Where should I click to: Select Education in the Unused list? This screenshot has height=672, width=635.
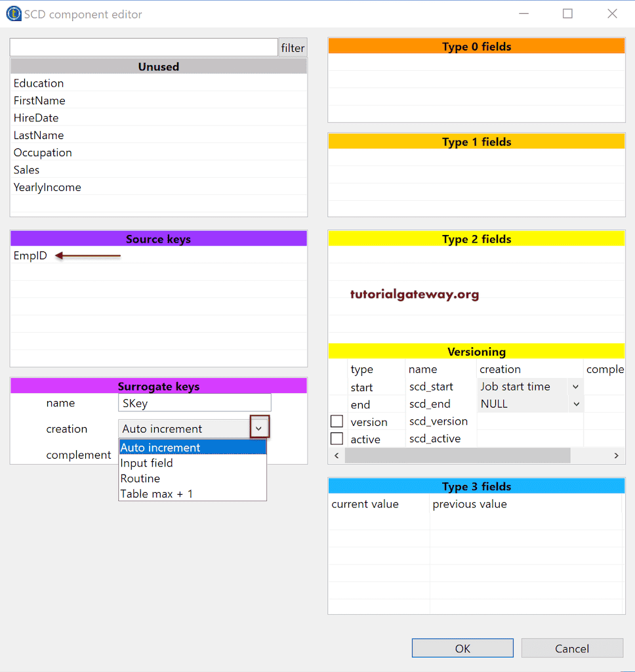click(38, 83)
